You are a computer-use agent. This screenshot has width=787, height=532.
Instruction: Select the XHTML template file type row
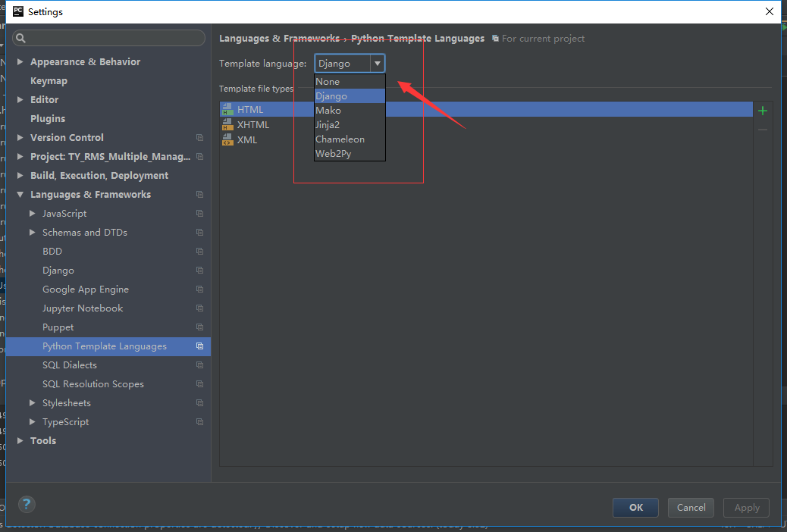[486, 124]
